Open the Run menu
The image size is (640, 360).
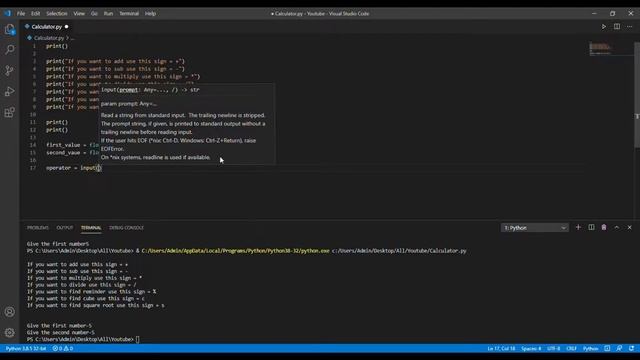[108, 13]
